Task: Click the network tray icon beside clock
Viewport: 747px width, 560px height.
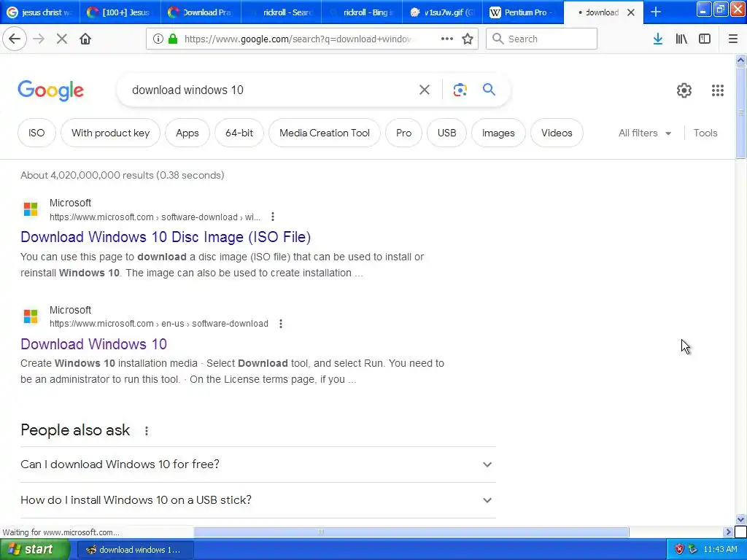Action: click(693, 550)
